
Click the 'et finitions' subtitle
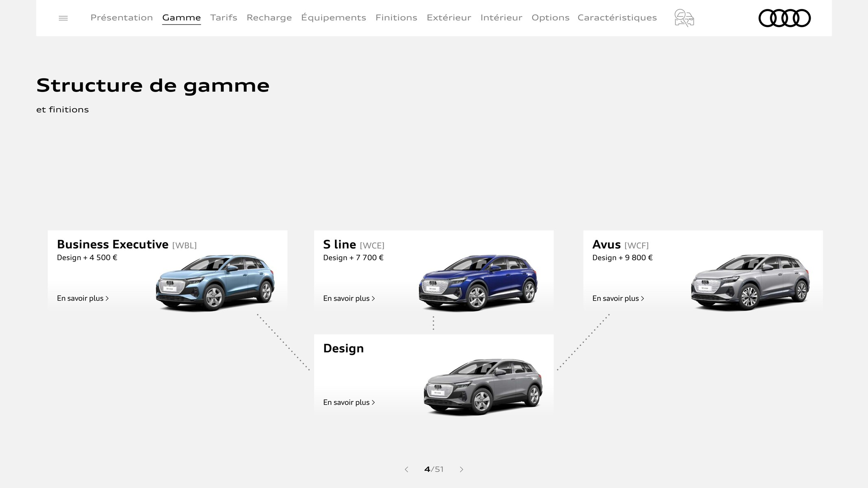[63, 109]
